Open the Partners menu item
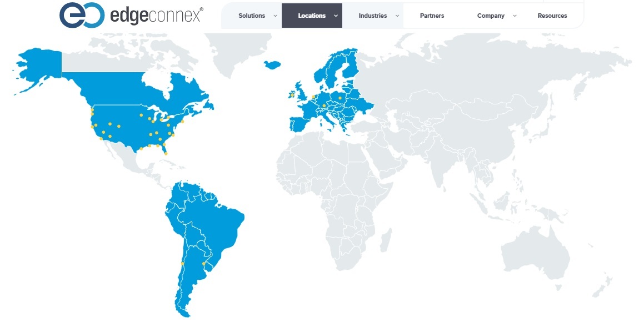This screenshot has height=327, width=644. 432,16
